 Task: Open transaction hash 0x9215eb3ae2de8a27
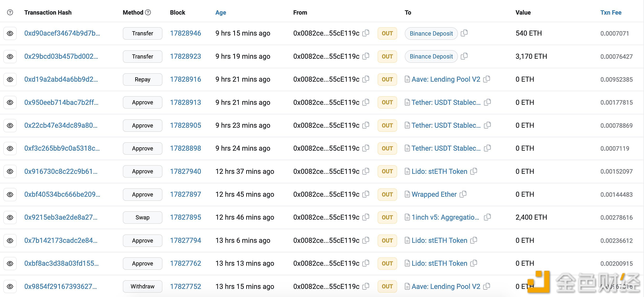coord(61,217)
